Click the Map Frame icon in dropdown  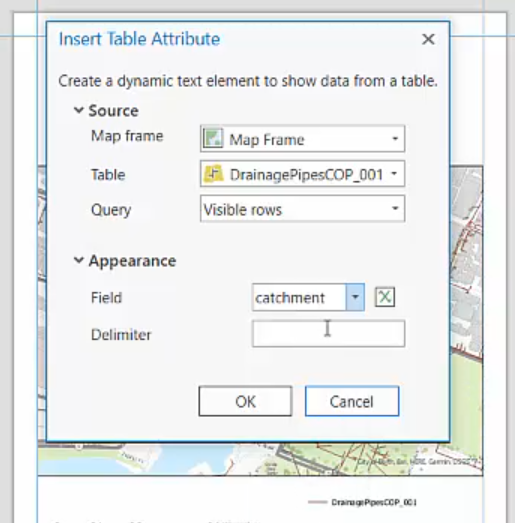(x=213, y=139)
